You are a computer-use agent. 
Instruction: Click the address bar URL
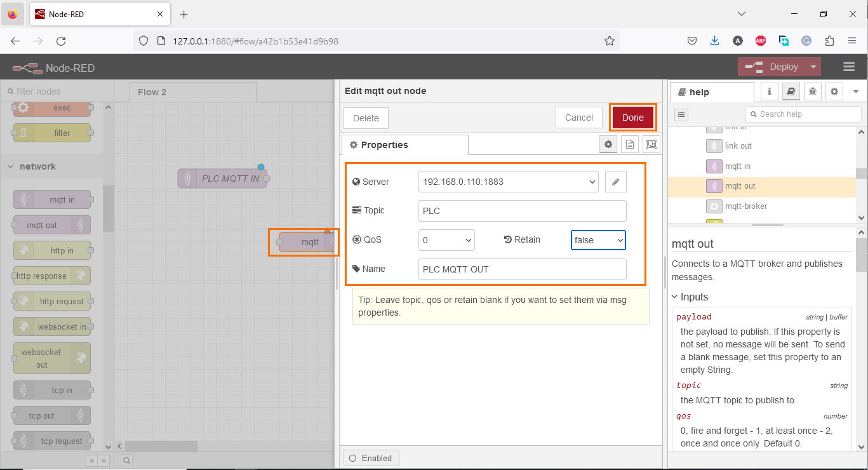255,41
